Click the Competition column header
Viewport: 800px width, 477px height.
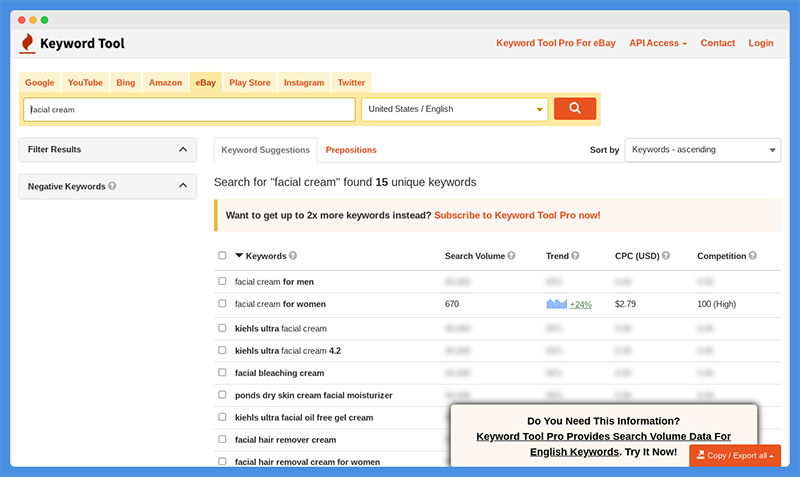point(721,256)
